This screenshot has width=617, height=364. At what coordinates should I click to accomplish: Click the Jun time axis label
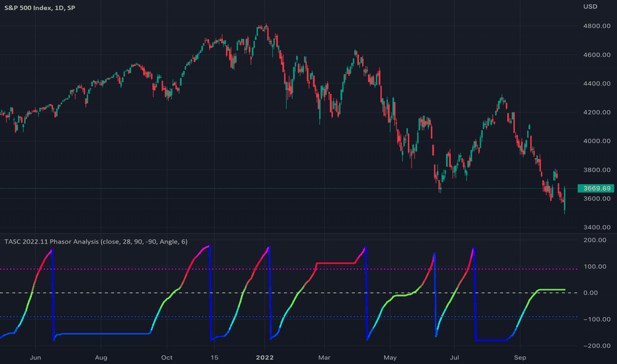coord(35,357)
